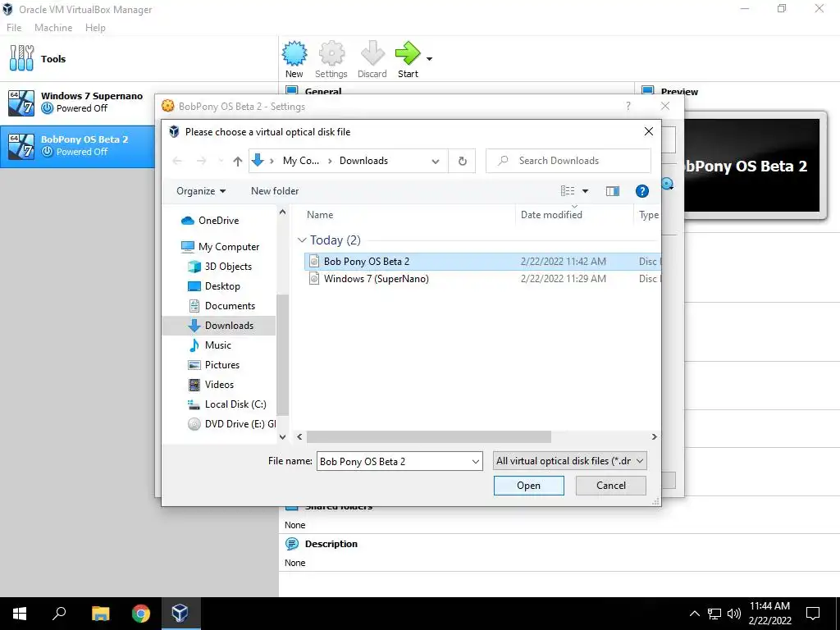Toggle the preview pane icon
The height and width of the screenshot is (630, 840).
[x=612, y=191]
